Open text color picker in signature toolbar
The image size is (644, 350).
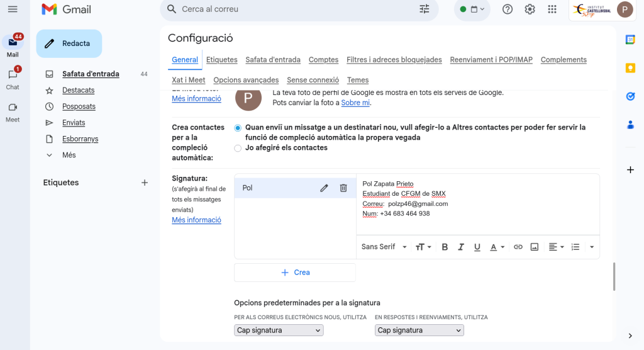(497, 247)
